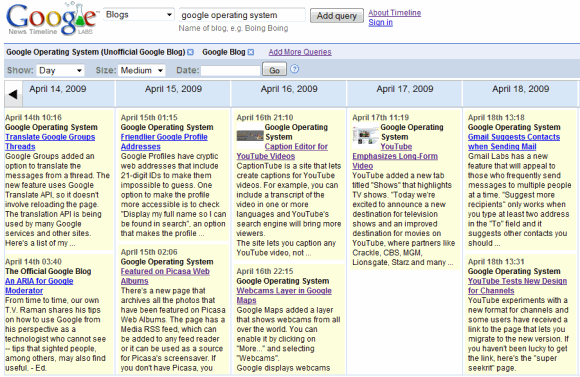Click timestamp April 18th 13:31
The width and height of the screenshot is (580, 377).
[496, 262]
